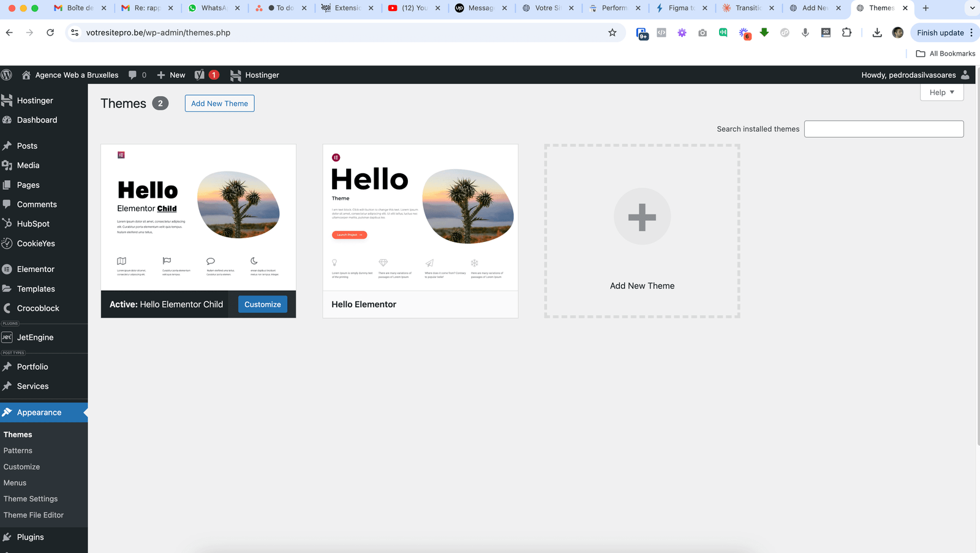Image resolution: width=980 pixels, height=553 pixels.
Task: Open All Bookmarks folder
Action: [946, 54]
